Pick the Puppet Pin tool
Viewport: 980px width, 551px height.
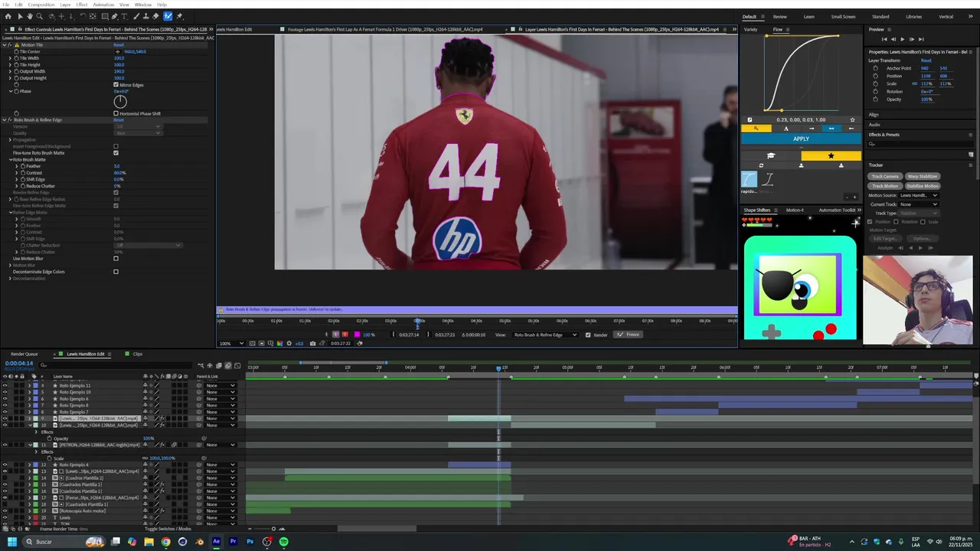(x=179, y=16)
